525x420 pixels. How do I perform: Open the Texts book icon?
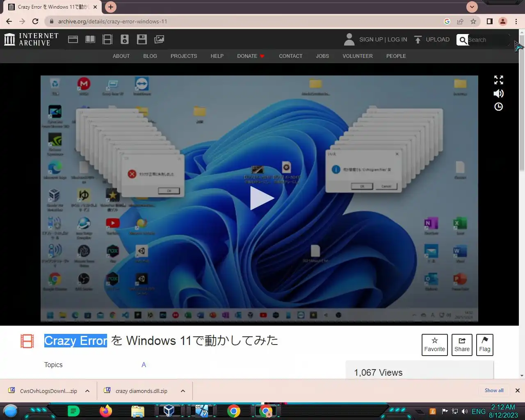coord(90,39)
